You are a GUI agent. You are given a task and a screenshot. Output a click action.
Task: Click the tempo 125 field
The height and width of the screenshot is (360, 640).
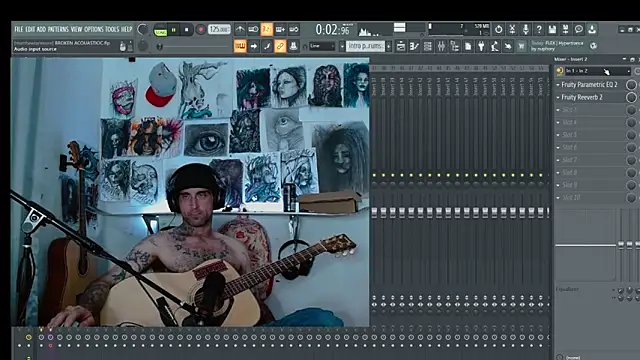pos(220,29)
